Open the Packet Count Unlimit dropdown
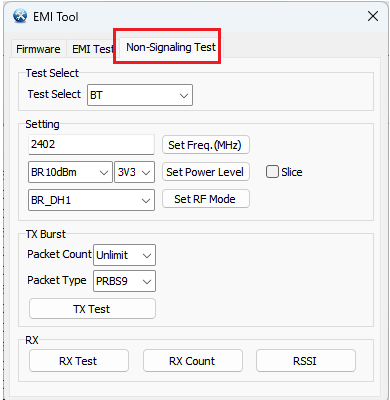Image resolution: width=390 pixels, height=400 pixels. (124, 255)
